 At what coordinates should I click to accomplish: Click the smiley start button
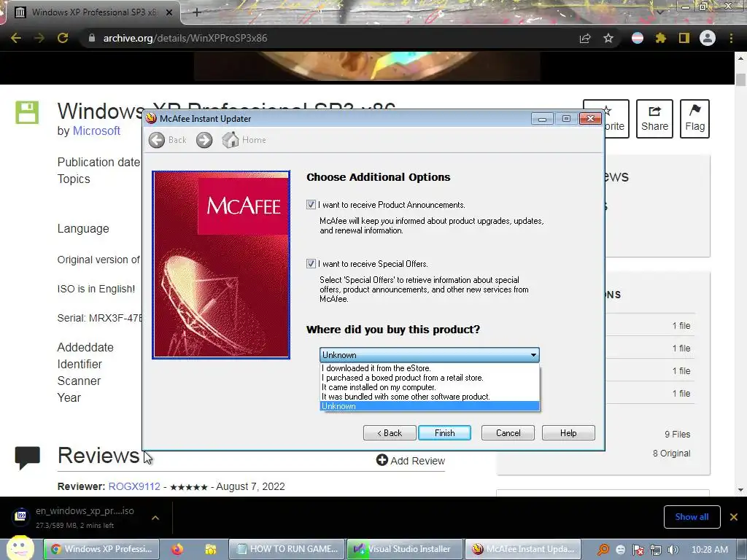(x=20, y=548)
